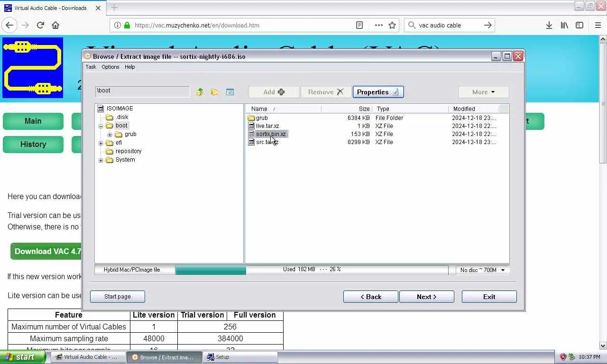Viewport: 607px width, 364px height.
Task: Click the src.tar.xz file icon
Action: 251,142
